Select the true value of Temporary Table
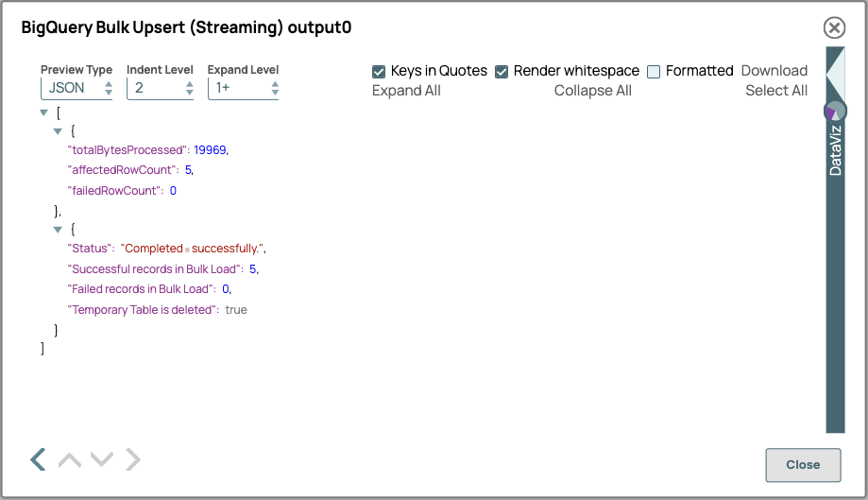Screen dimensions: 868x500 236,309
